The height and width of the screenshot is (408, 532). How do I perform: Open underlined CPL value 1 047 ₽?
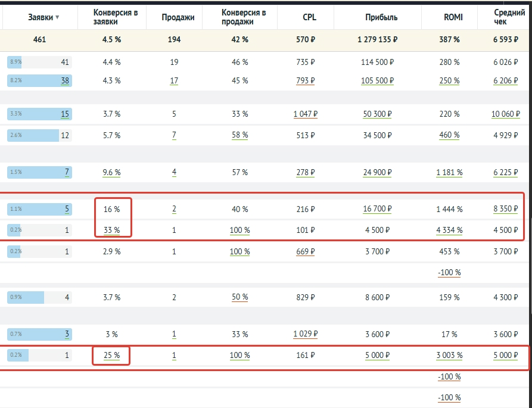point(306,114)
